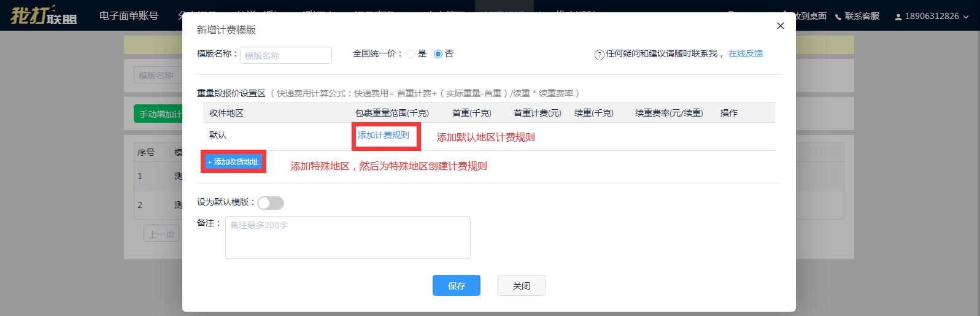Screen dimensions: 980x316
Task: Click the 我打联盟 logo
Action: click(44, 15)
